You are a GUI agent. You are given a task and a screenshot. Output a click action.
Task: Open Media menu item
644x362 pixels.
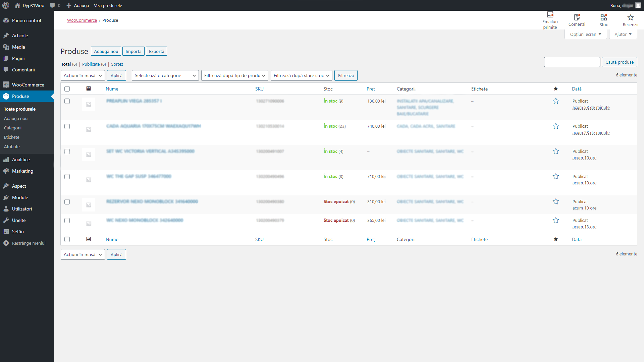click(27, 47)
